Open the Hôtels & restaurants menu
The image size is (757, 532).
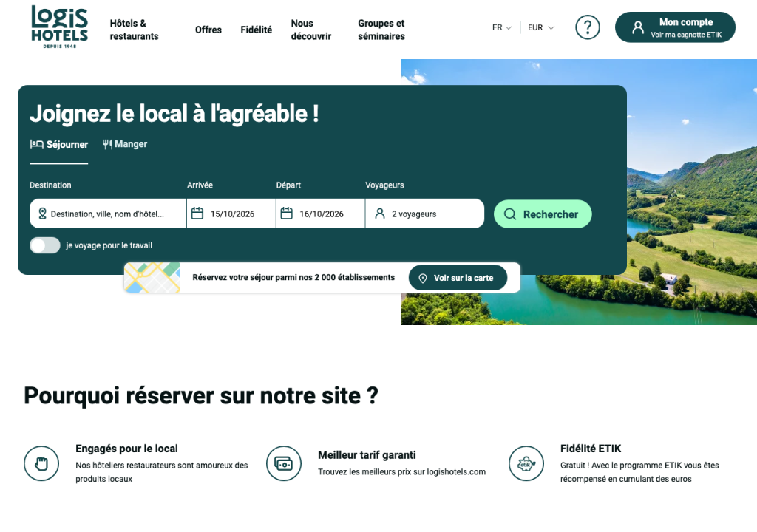click(135, 30)
